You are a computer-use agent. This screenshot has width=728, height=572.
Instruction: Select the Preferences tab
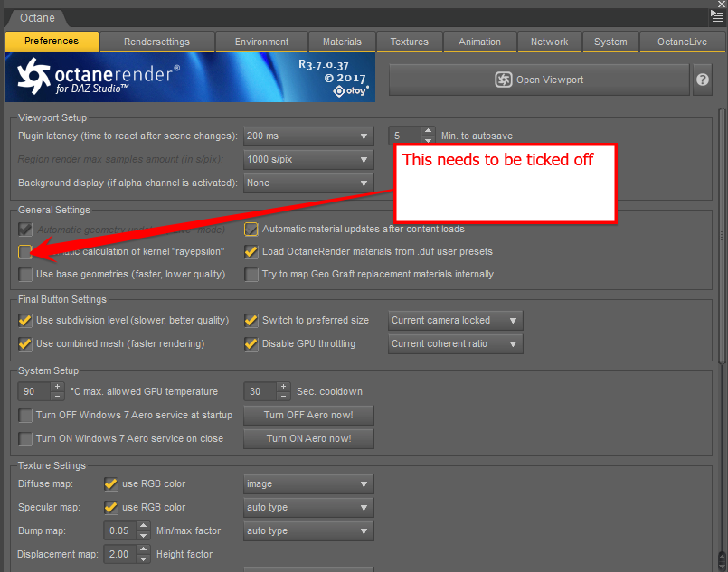[x=52, y=42]
